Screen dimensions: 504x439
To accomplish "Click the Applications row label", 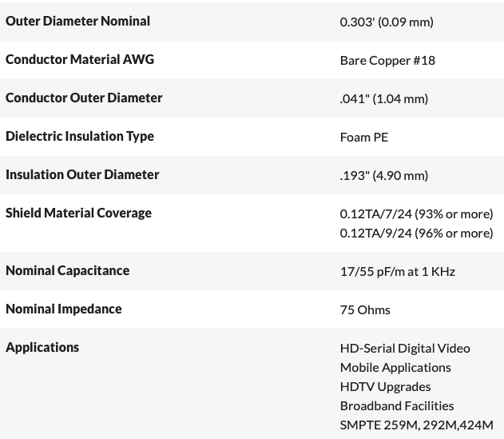I will pyautogui.click(x=42, y=347).
